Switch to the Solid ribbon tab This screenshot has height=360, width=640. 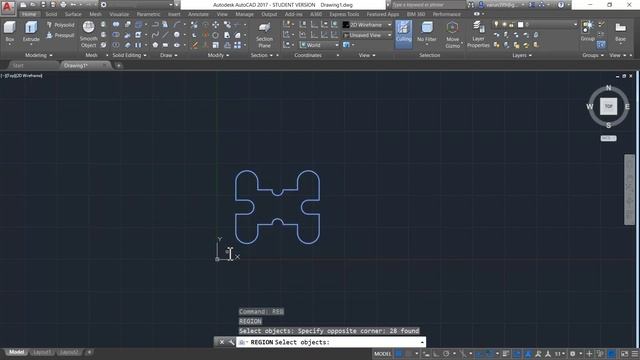51,14
